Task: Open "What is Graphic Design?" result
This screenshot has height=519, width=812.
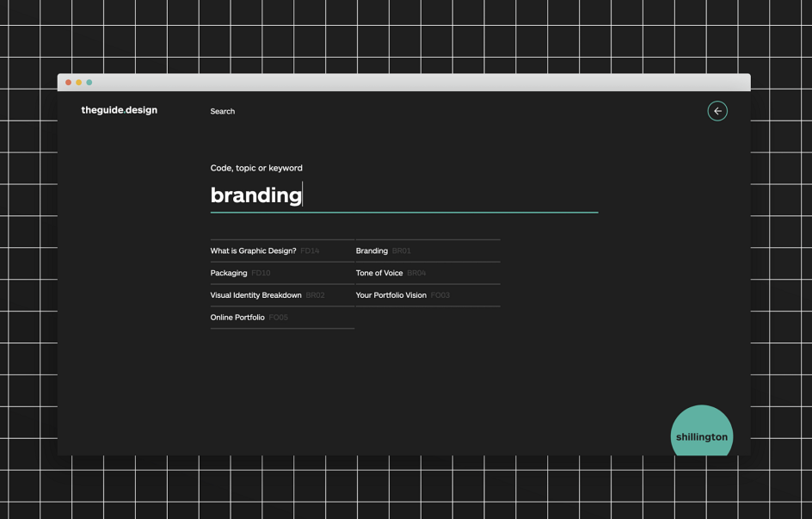Action: click(253, 251)
